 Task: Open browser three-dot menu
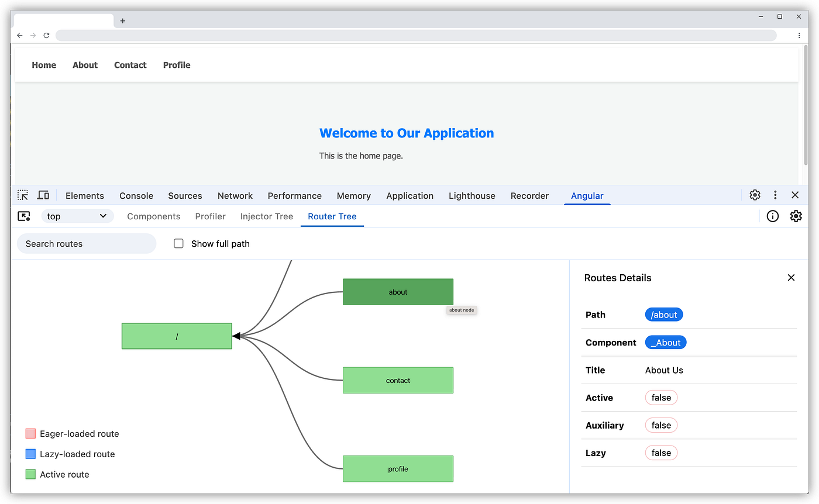tap(799, 36)
